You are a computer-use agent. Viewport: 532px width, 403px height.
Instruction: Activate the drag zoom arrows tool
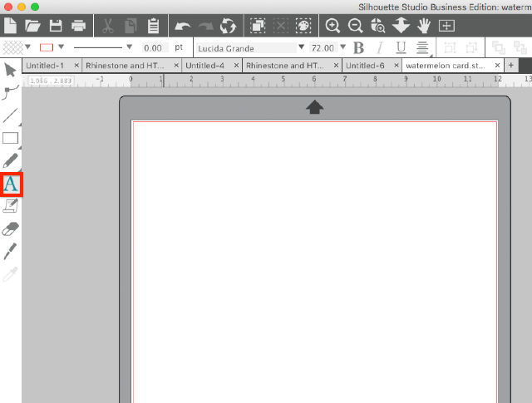click(x=401, y=26)
